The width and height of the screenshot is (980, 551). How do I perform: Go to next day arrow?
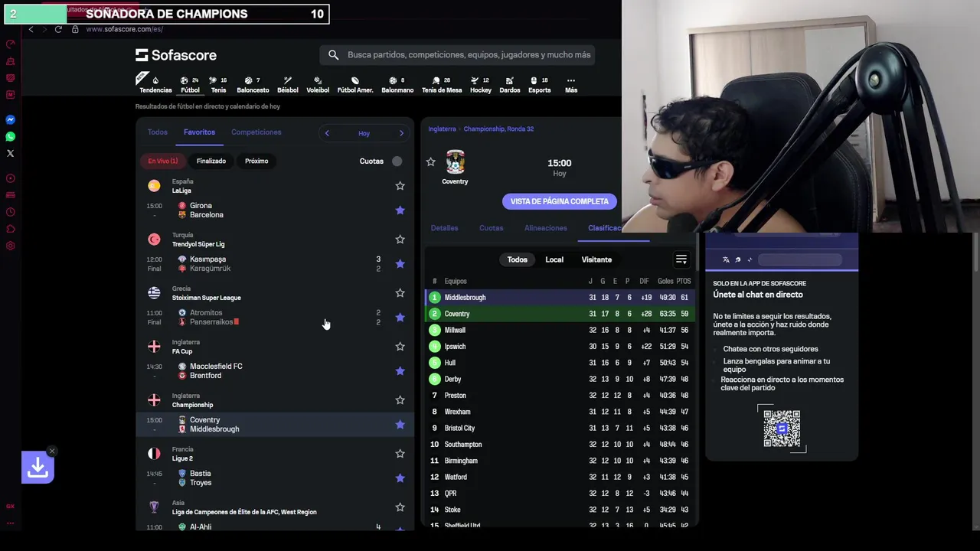[x=401, y=133]
